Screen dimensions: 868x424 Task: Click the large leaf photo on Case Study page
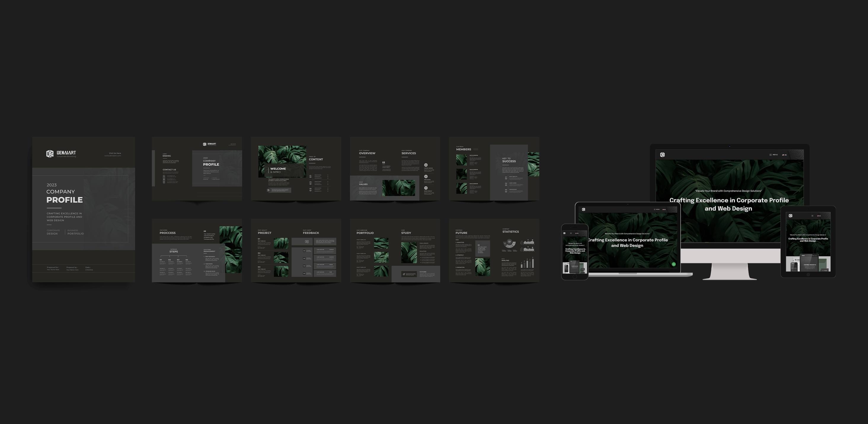(409, 252)
